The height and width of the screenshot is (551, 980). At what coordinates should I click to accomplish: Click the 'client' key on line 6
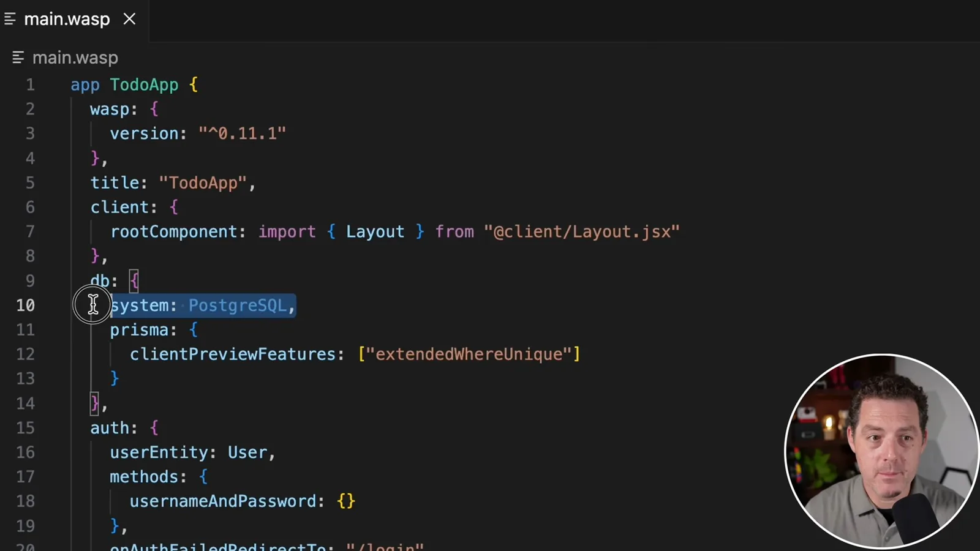pos(119,207)
